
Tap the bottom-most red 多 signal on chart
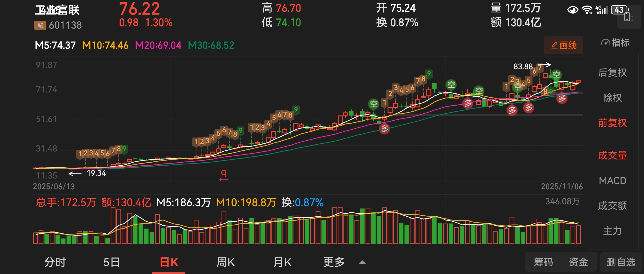tap(385, 129)
